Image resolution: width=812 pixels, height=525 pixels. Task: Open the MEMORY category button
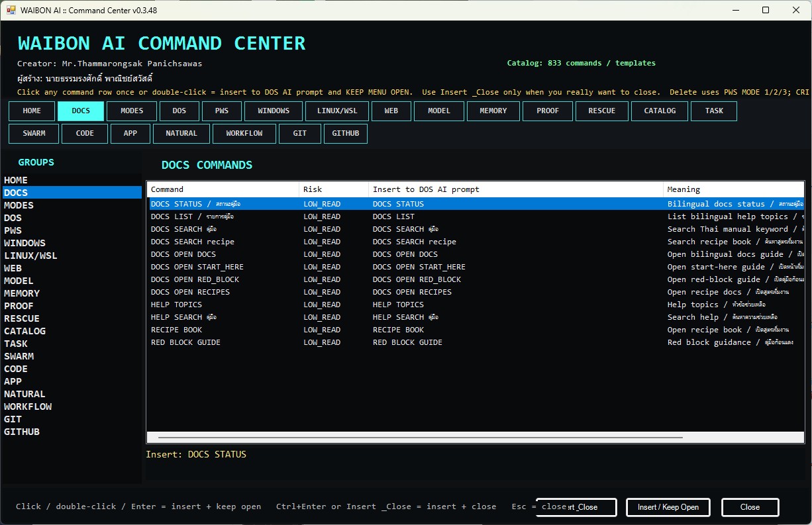[x=493, y=111]
